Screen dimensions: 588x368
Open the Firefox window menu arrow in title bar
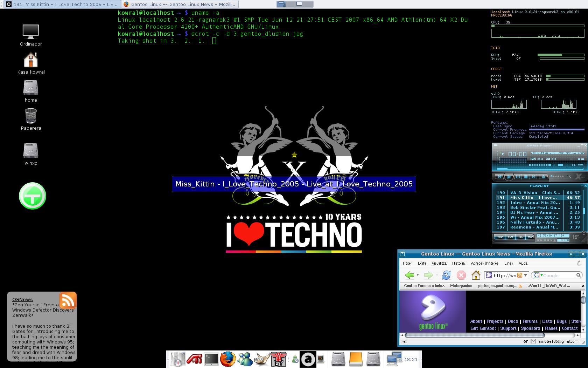[402, 254]
